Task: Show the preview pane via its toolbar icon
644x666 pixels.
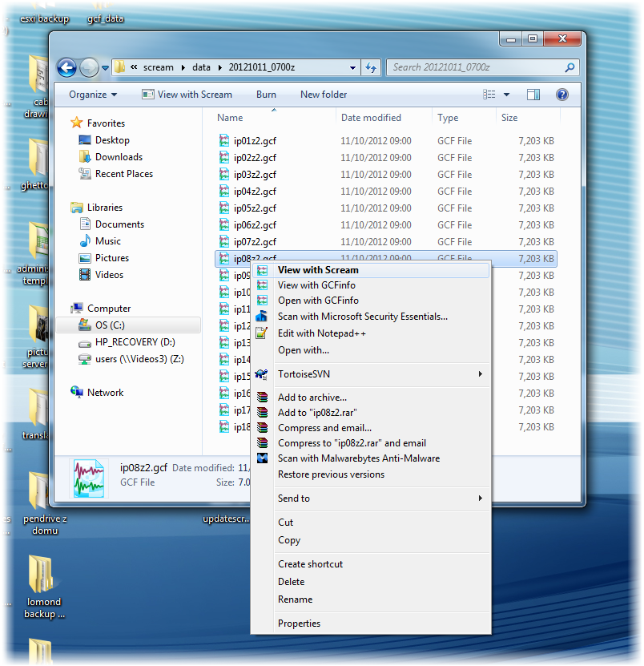Action: point(533,94)
